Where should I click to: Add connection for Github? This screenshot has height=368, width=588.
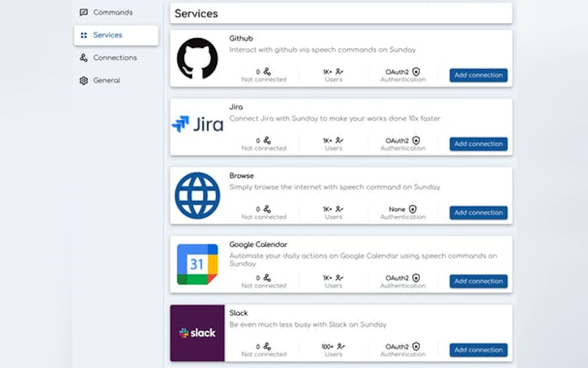(x=478, y=75)
